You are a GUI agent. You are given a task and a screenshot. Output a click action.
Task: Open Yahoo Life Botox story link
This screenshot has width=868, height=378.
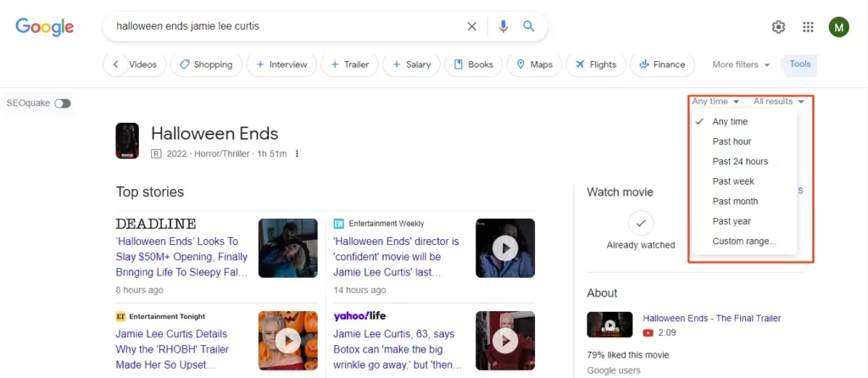[398, 349]
